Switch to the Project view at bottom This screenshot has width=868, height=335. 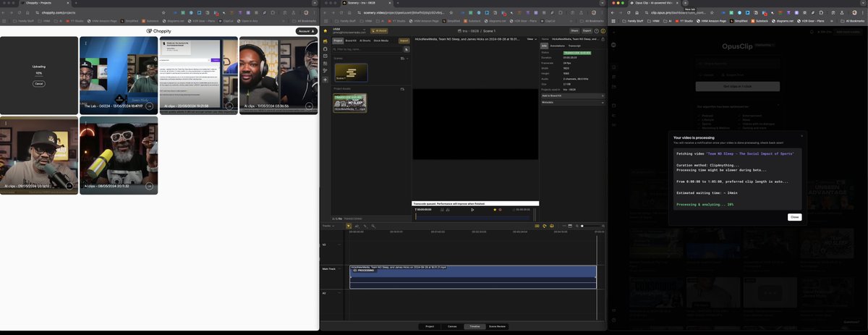coord(430,326)
